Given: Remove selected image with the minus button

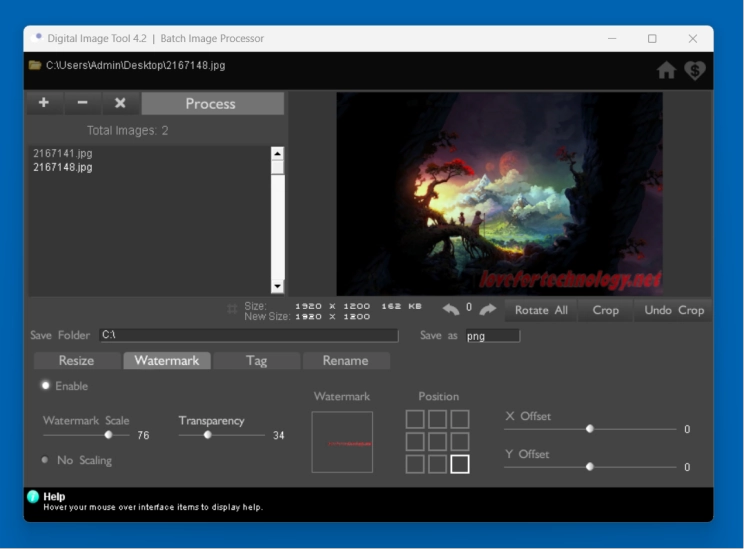Looking at the screenshot, I should coord(83,103).
